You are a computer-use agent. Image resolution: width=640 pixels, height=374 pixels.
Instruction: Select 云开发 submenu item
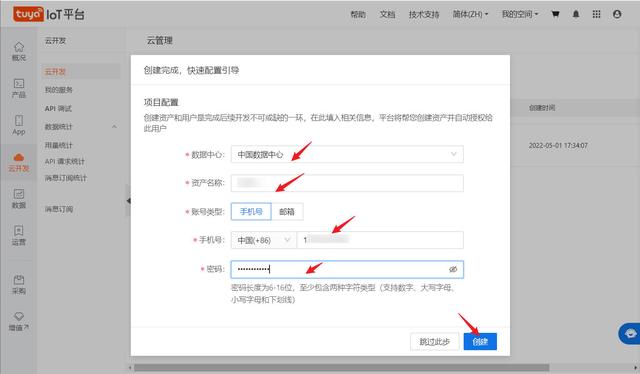point(81,71)
